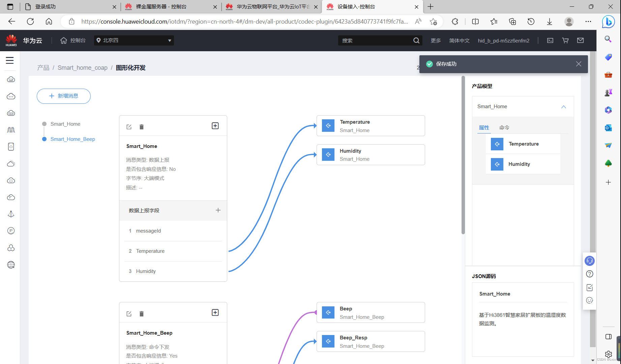Edit the Smart_Home_Beep message card
This screenshot has width=621, height=364.
pos(129,314)
